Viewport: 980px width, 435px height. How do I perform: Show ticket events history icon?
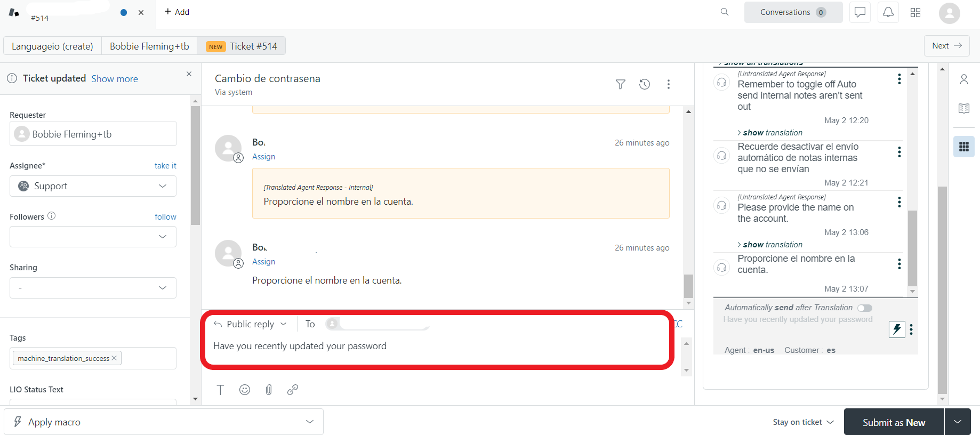[645, 84]
